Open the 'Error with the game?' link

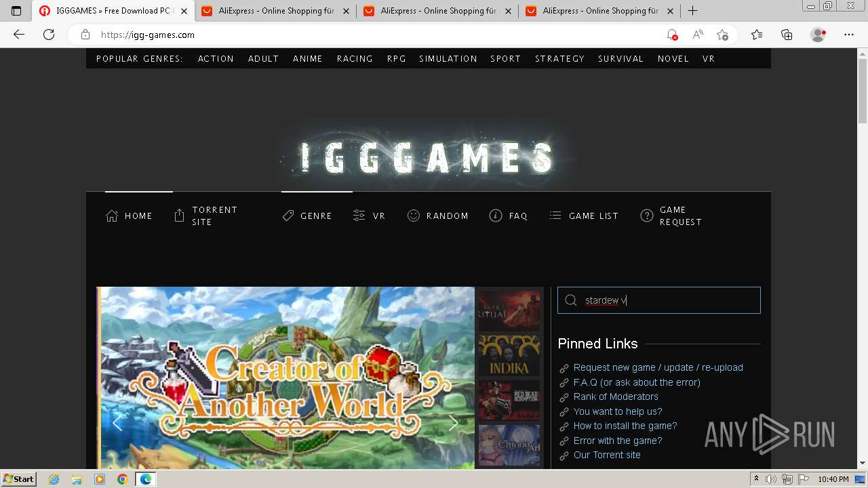618,441
